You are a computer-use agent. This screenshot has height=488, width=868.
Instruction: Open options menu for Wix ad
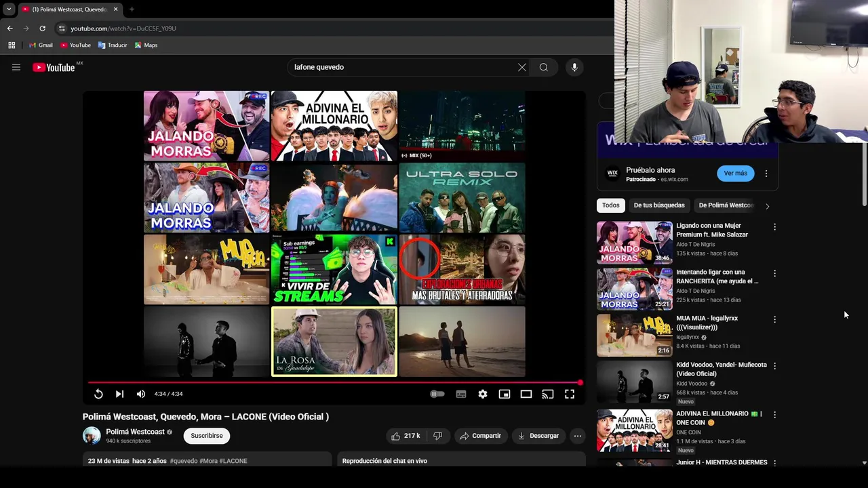point(766,174)
